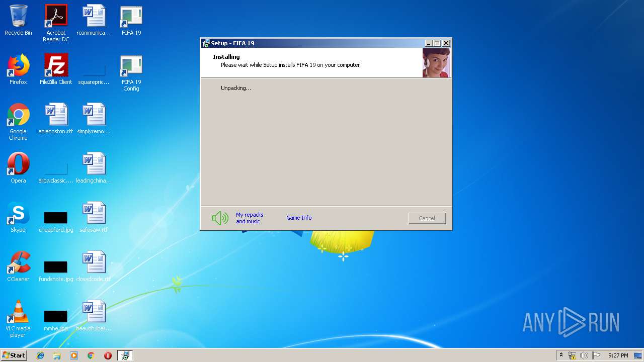This screenshot has width=644, height=362.
Task: Launch VLC media player shortcut
Action: 18,319
